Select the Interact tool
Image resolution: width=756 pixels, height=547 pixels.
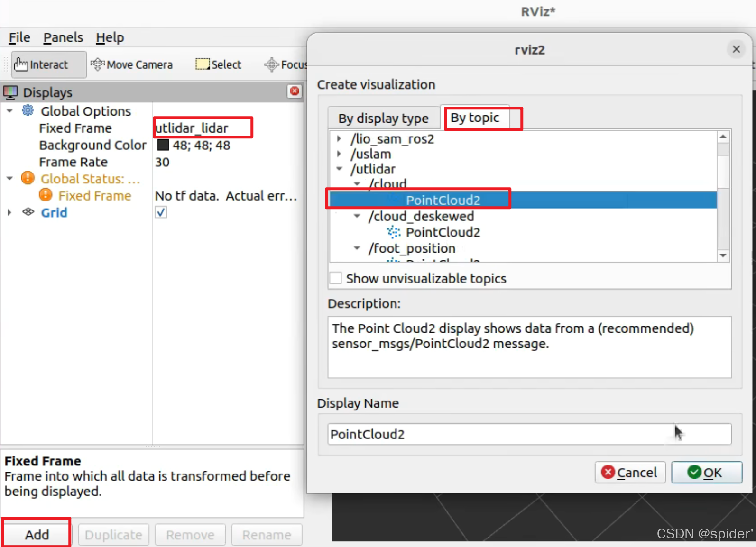tap(48, 64)
